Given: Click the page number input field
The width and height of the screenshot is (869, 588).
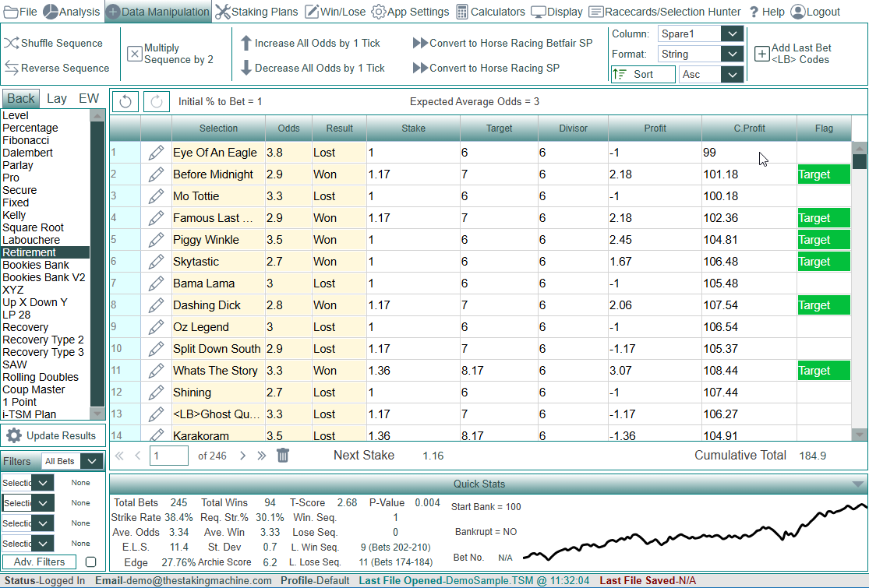Looking at the screenshot, I should 168,456.
